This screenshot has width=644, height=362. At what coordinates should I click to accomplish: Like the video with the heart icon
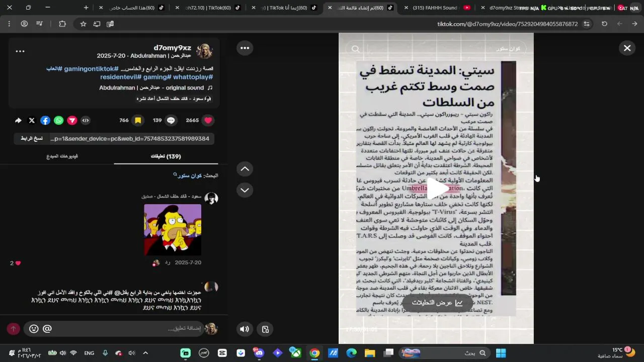pyautogui.click(x=208, y=120)
